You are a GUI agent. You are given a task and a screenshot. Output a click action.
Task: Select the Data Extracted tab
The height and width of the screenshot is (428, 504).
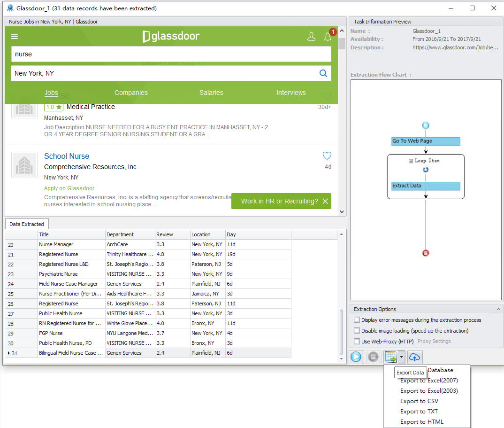point(27,224)
